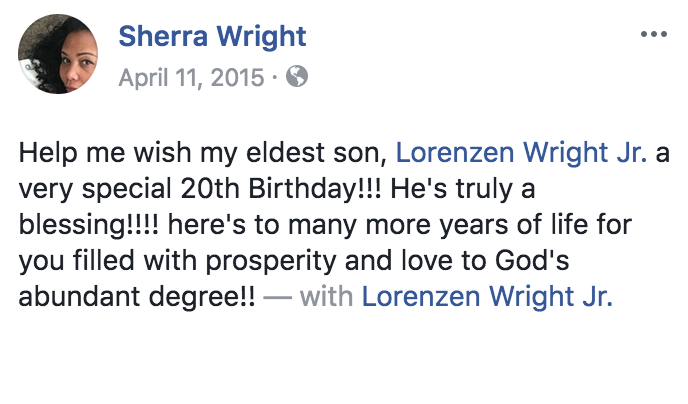Viewport: 688px width, 404px height.
Task: Click the word 'God's' in the post
Action: tap(532, 261)
